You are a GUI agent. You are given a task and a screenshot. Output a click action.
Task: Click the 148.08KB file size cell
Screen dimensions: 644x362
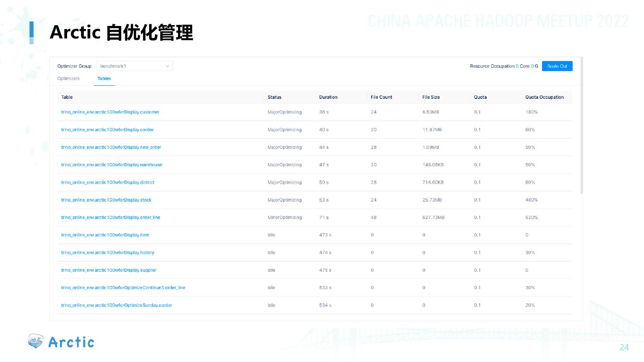point(433,165)
